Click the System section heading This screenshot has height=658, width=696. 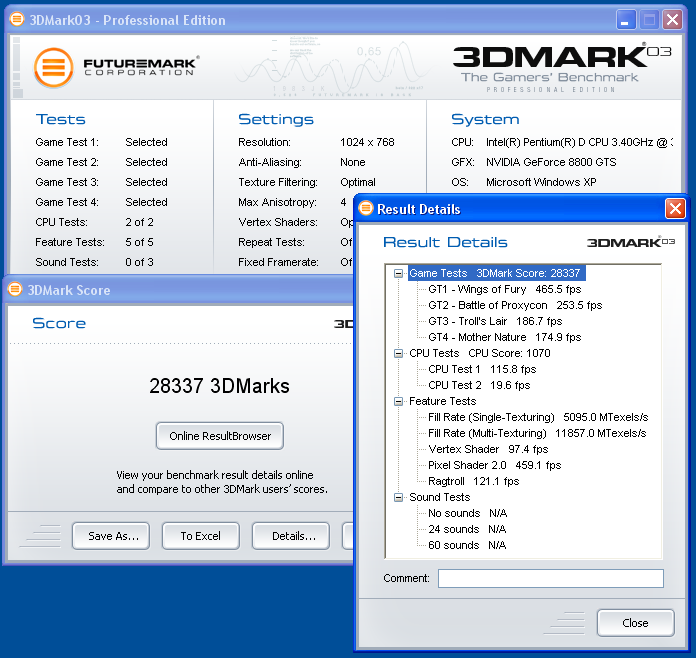pos(485,119)
